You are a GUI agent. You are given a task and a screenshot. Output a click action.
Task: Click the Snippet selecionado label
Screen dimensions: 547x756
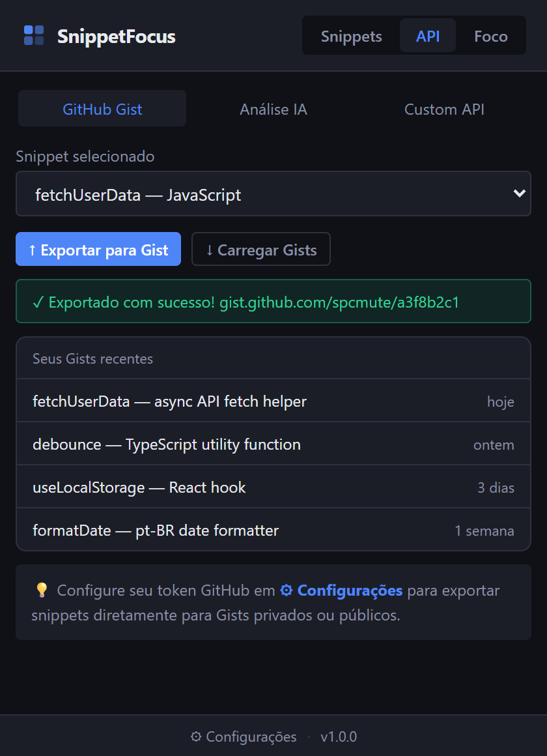click(x=85, y=156)
